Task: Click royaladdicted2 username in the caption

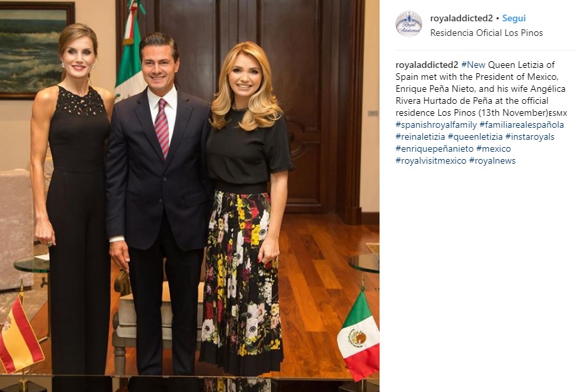Action: click(427, 65)
